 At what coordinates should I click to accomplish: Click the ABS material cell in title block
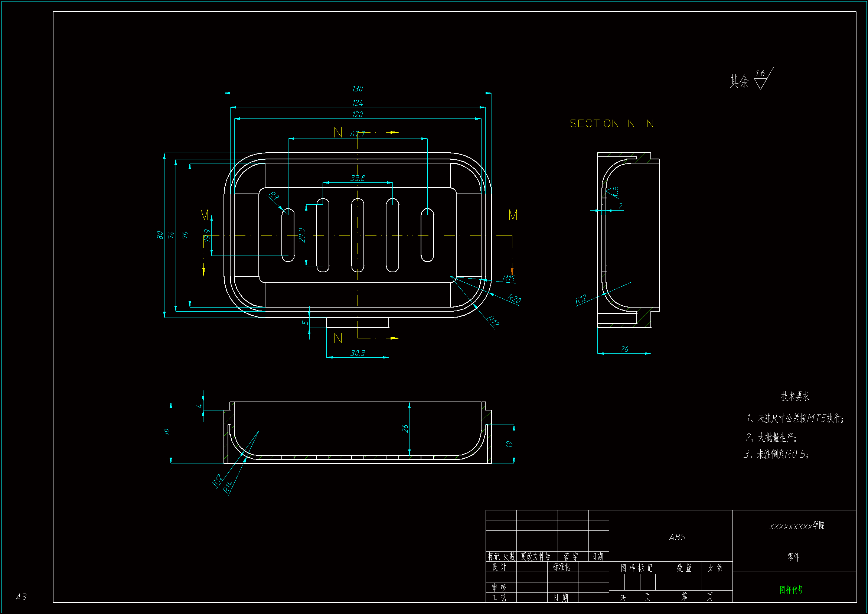[x=677, y=537]
